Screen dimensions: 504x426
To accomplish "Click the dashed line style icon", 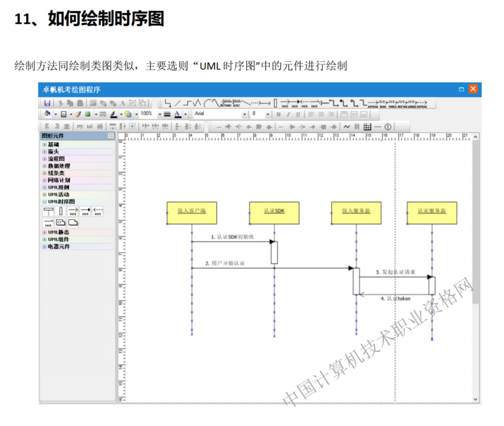I will coord(103,114).
